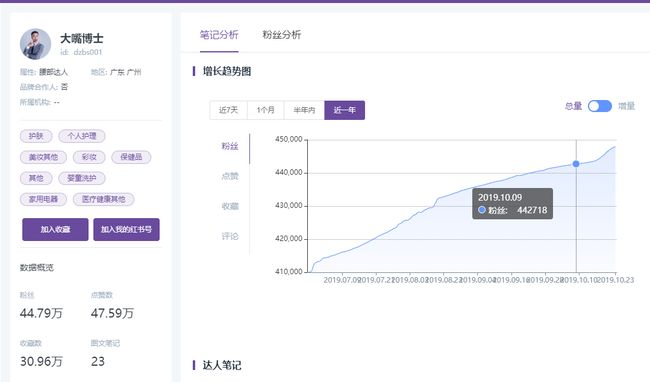650x382 pixels.
Task: Select the 保健品 tag
Action: pyautogui.click(x=131, y=157)
